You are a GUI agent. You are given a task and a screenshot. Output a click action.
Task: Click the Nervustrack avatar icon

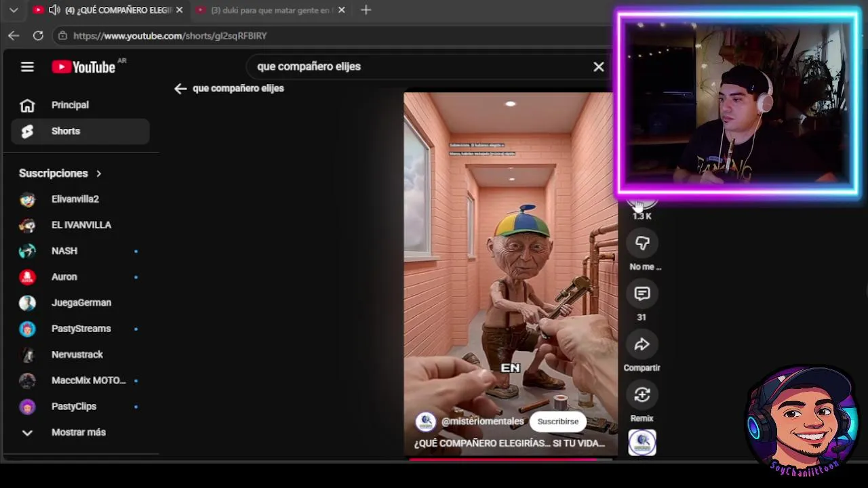point(27,354)
